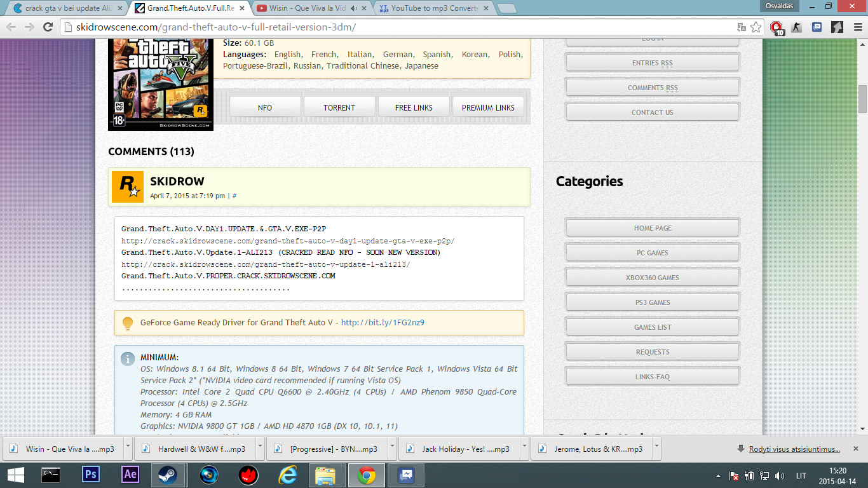
Task: Open File Explorer from the taskbar
Action: pyautogui.click(x=327, y=475)
